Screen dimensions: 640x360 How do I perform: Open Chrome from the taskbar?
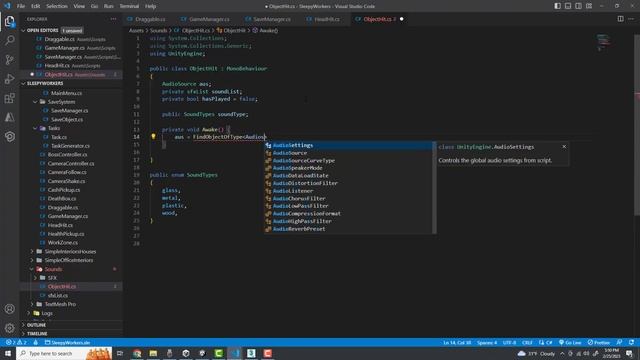click(x=137, y=353)
